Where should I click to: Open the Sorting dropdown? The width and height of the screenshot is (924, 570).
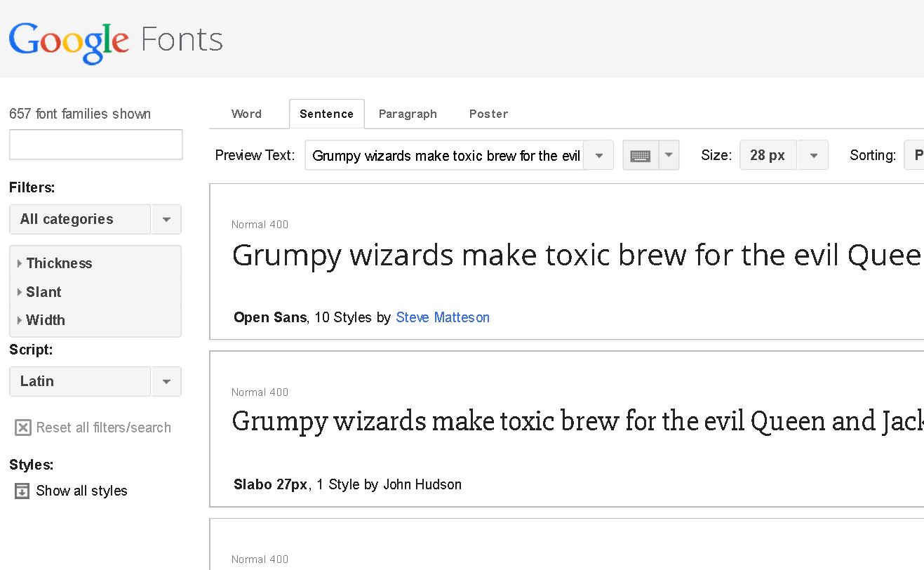(x=913, y=155)
